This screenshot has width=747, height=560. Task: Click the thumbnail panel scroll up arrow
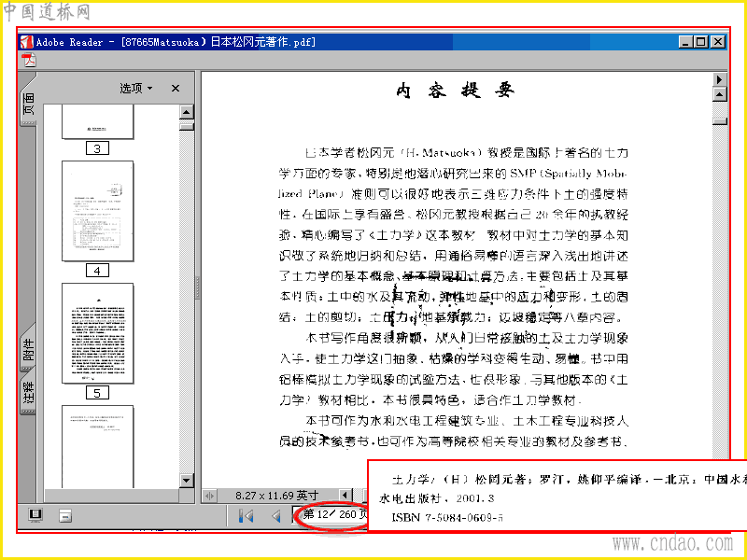[186, 112]
